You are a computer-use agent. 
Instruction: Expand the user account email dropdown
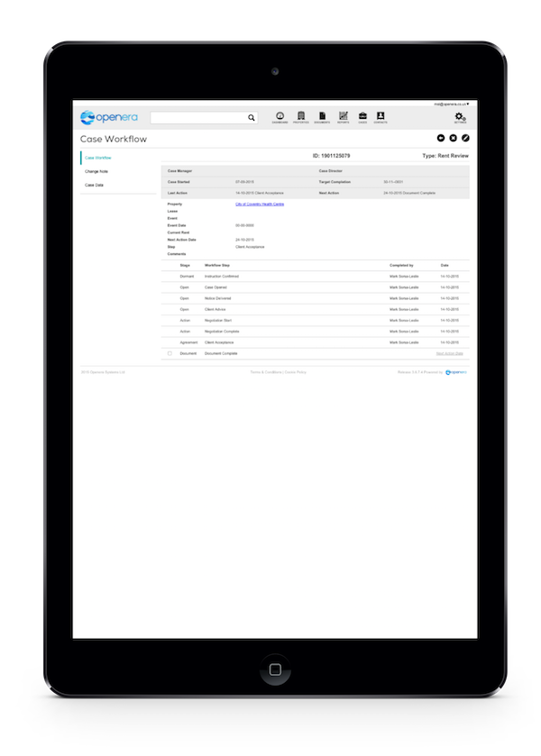451,104
